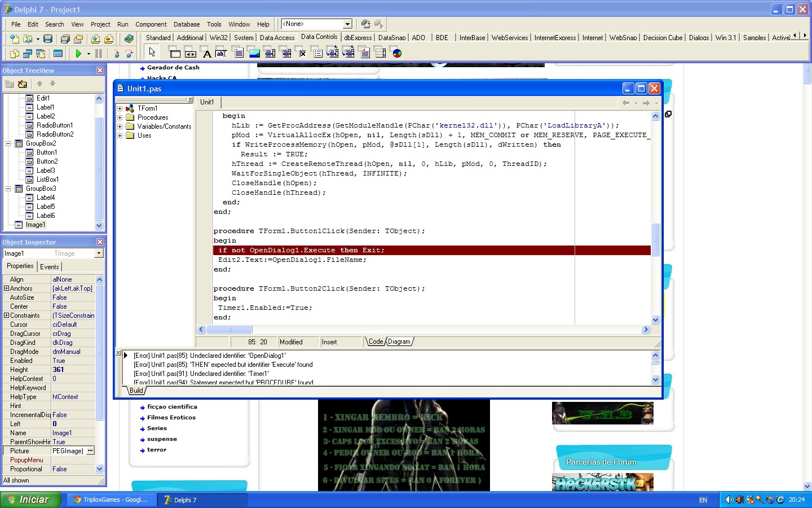Click the Save file toolbar icon
Viewport: 812px width, 508px height.
(x=48, y=39)
